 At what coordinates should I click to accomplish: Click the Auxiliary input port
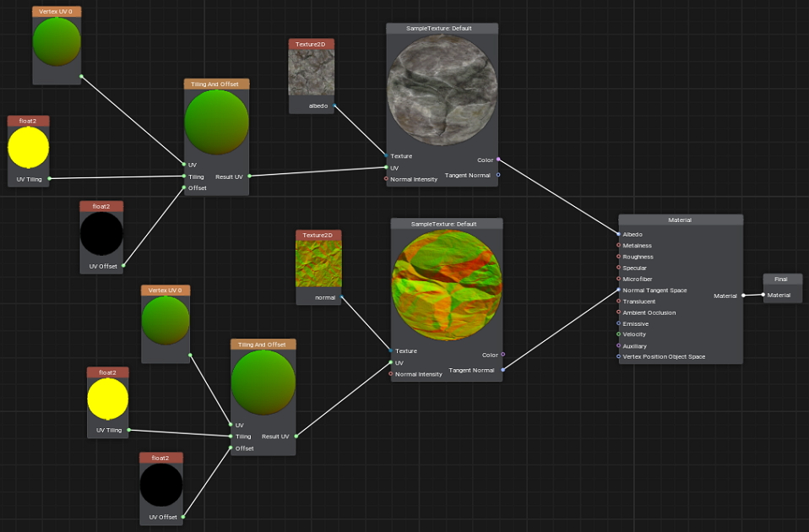click(x=619, y=345)
